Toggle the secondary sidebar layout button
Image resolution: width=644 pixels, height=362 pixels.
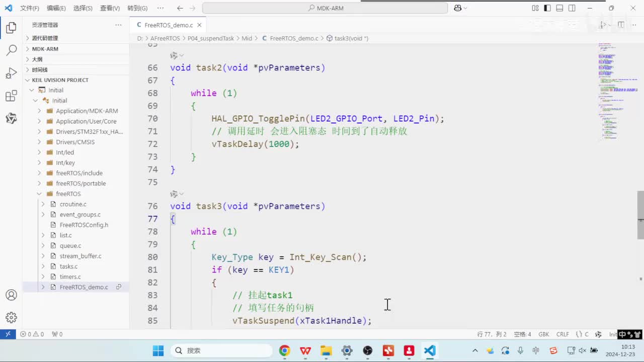pyautogui.click(x=572, y=8)
